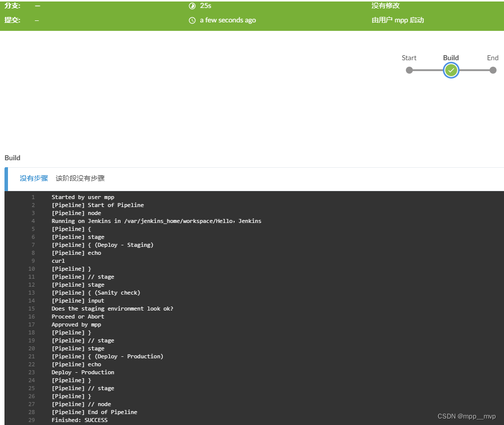Image resolution: width=504 pixels, height=425 pixels.
Task: Click the 该阶段没有步骤 message
Action: [80, 178]
